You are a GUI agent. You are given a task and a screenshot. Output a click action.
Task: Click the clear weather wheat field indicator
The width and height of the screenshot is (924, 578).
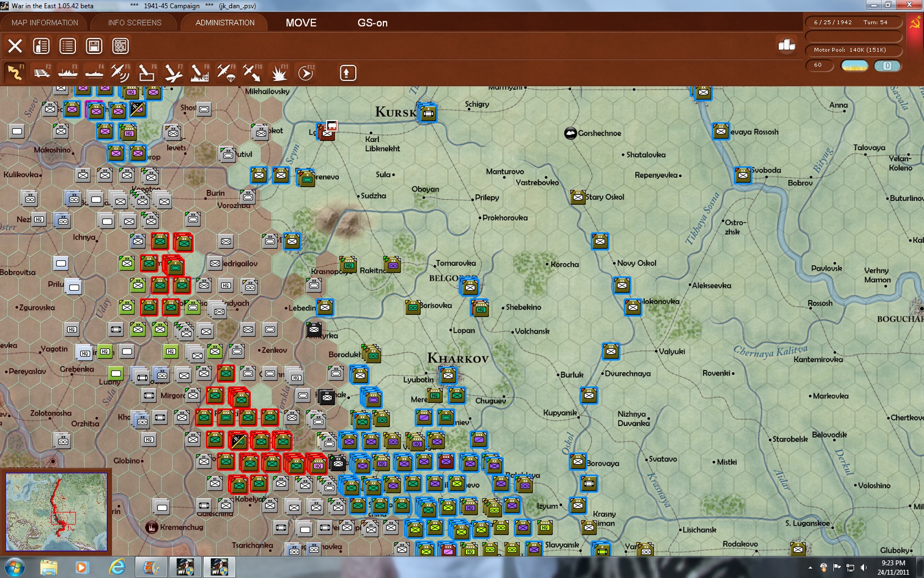[x=855, y=66]
